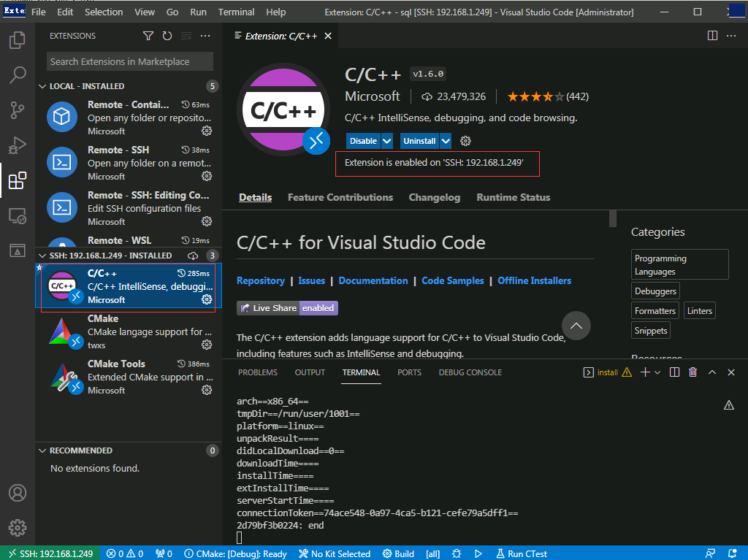Switch to the Runtime Status tab
The image size is (748, 560).
[514, 197]
